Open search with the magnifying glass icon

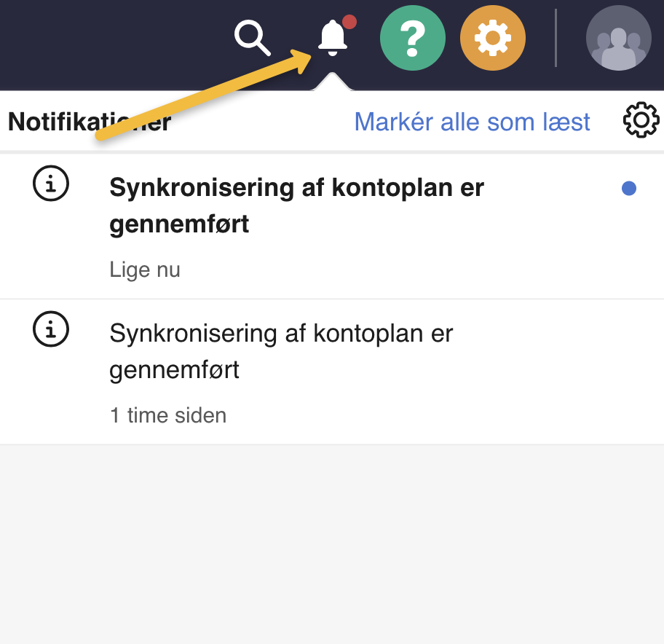click(x=253, y=38)
